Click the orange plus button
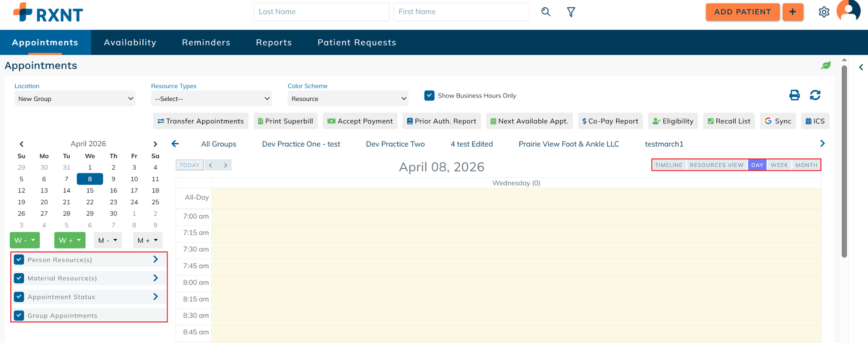The height and width of the screenshot is (343, 868). 793,12
